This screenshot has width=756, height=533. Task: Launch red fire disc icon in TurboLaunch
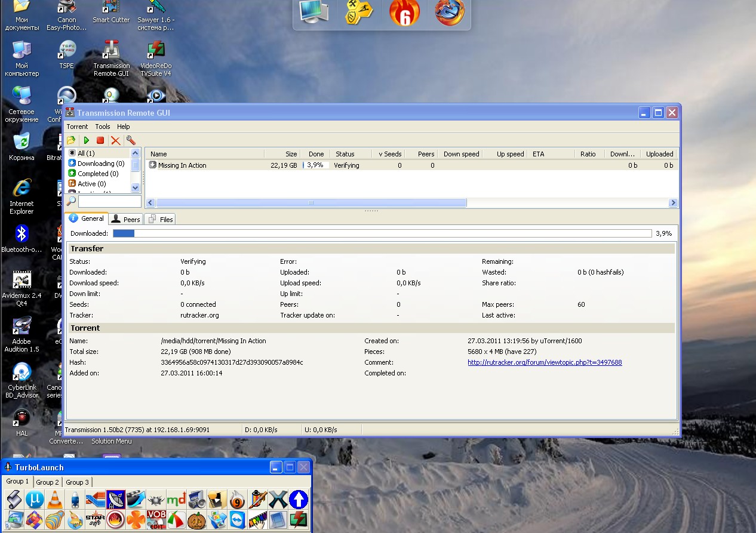click(116, 519)
